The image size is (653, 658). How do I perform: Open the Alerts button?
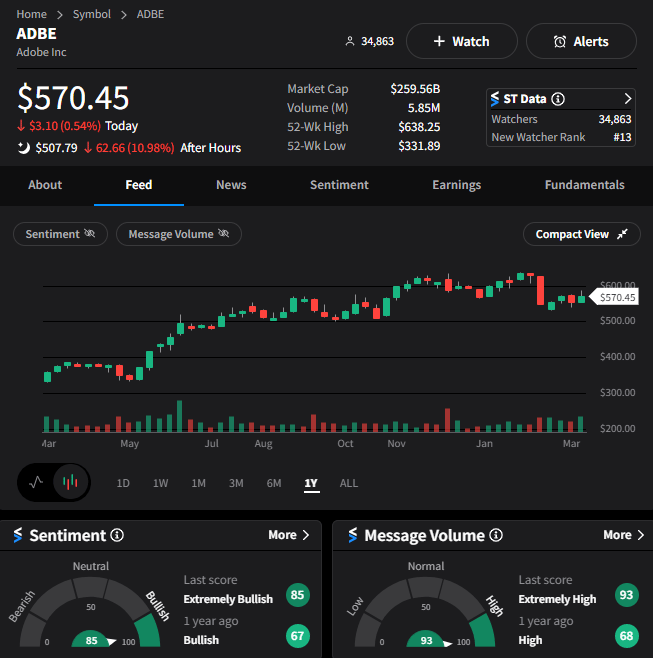pyautogui.click(x=581, y=41)
